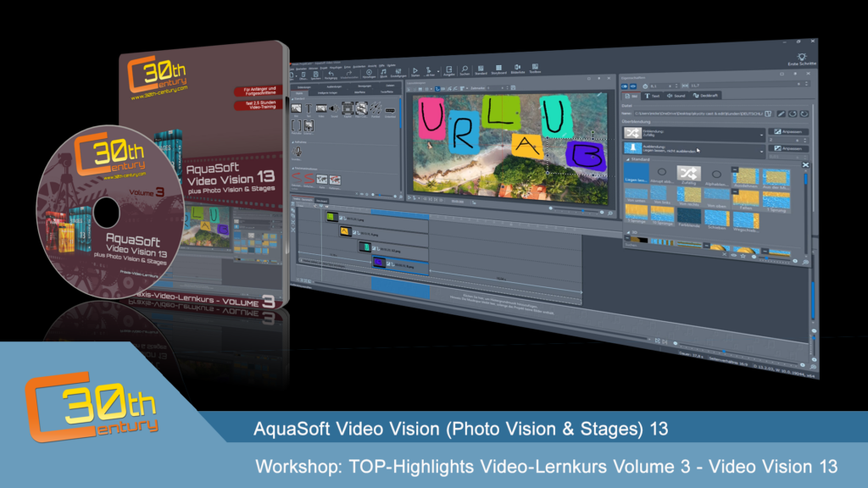Toggle checkbox on the L.png timeline clip
The image size is (868, 488).
[341, 218]
